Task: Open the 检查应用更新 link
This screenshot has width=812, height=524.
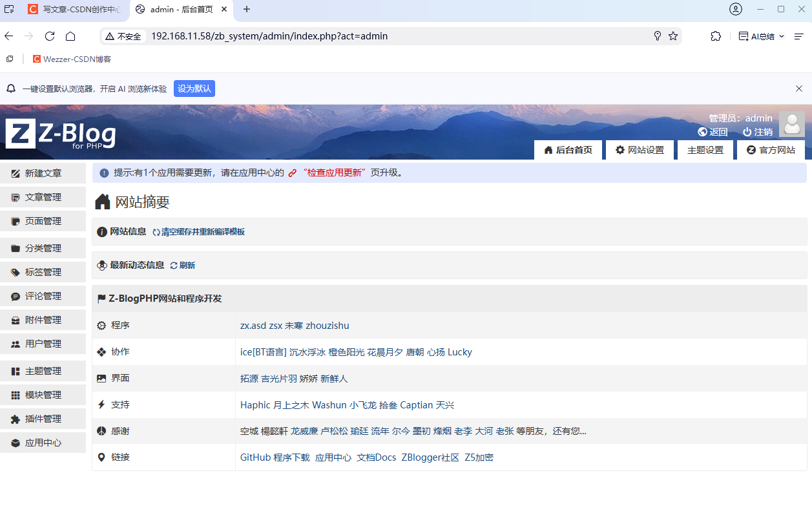Action: 334,173
